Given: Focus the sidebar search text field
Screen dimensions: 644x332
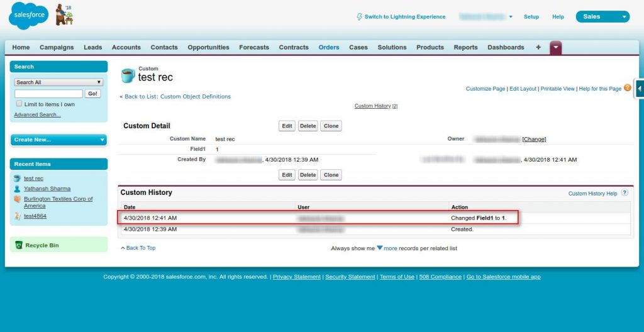Looking at the screenshot, I should point(48,94).
